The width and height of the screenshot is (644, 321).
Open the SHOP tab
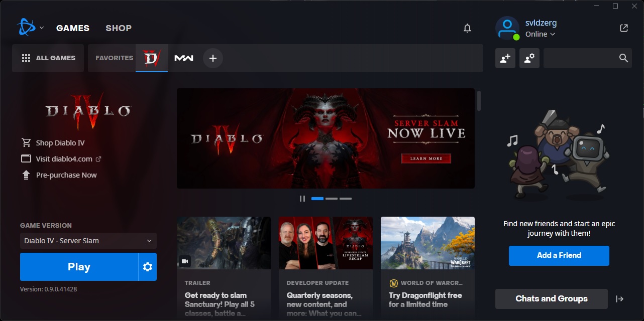coord(119,28)
